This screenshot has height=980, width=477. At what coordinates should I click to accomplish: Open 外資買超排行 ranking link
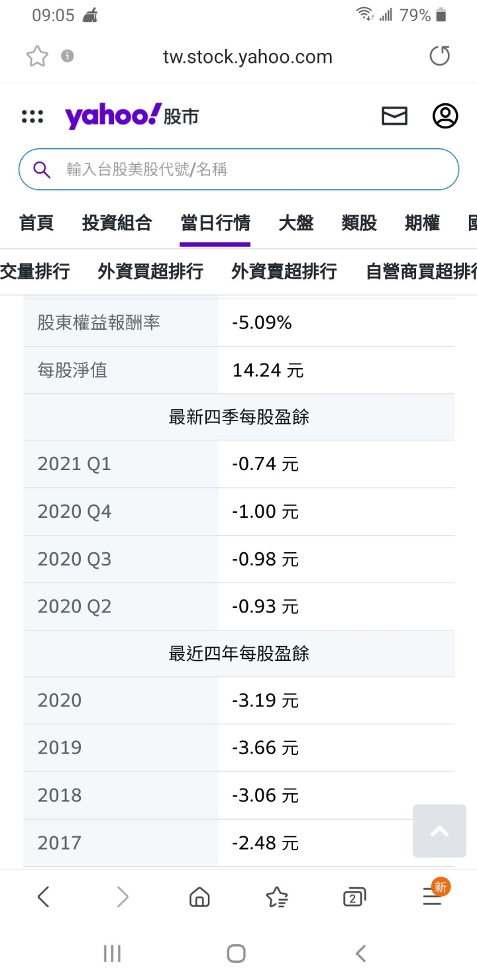pyautogui.click(x=150, y=271)
